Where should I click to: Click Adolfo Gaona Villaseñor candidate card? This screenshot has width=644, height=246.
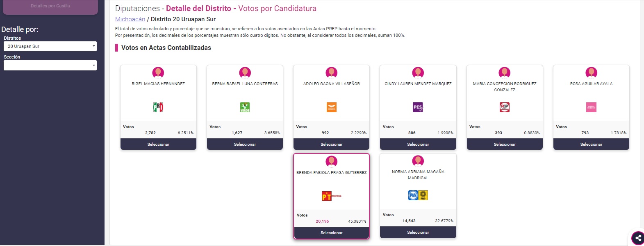(331, 107)
